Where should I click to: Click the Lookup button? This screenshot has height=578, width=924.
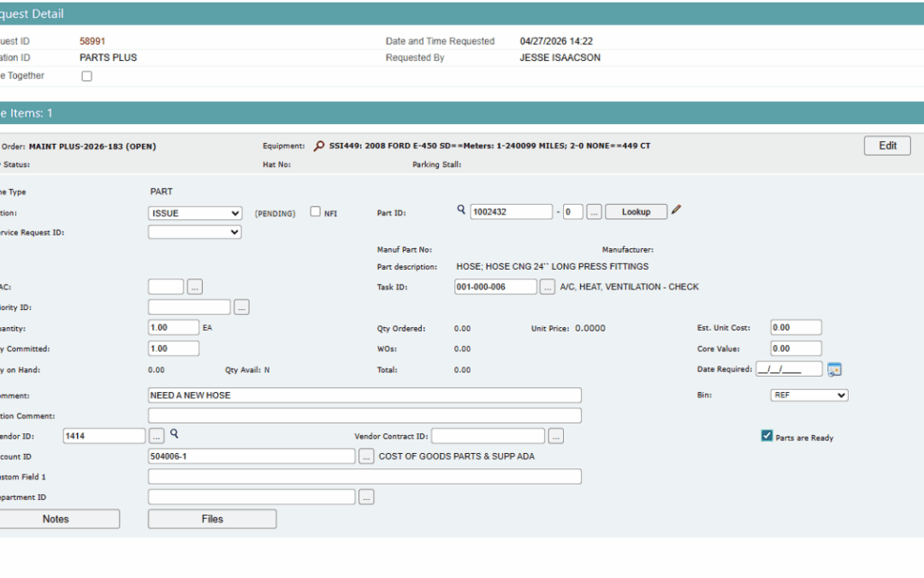coord(636,212)
